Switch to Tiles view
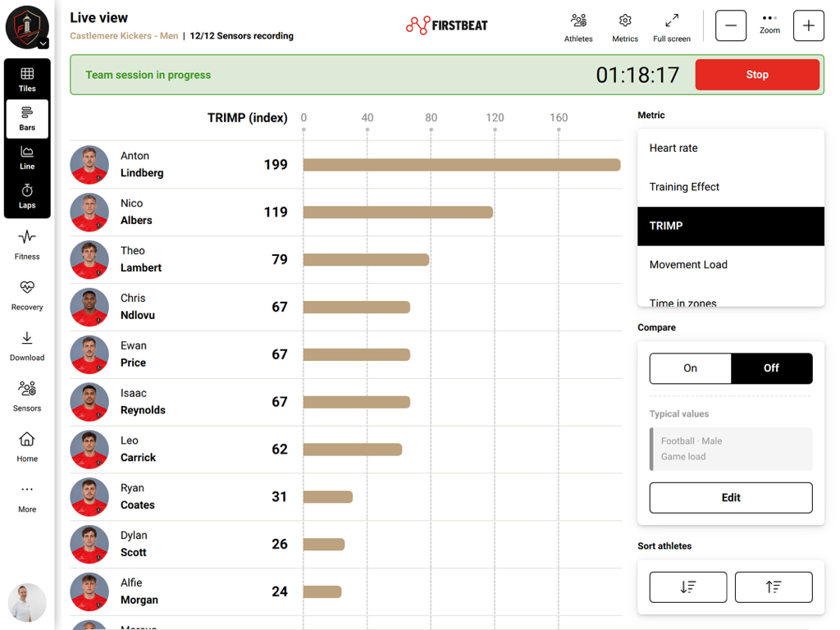Screen dimensions: 840x630 [x=27, y=80]
